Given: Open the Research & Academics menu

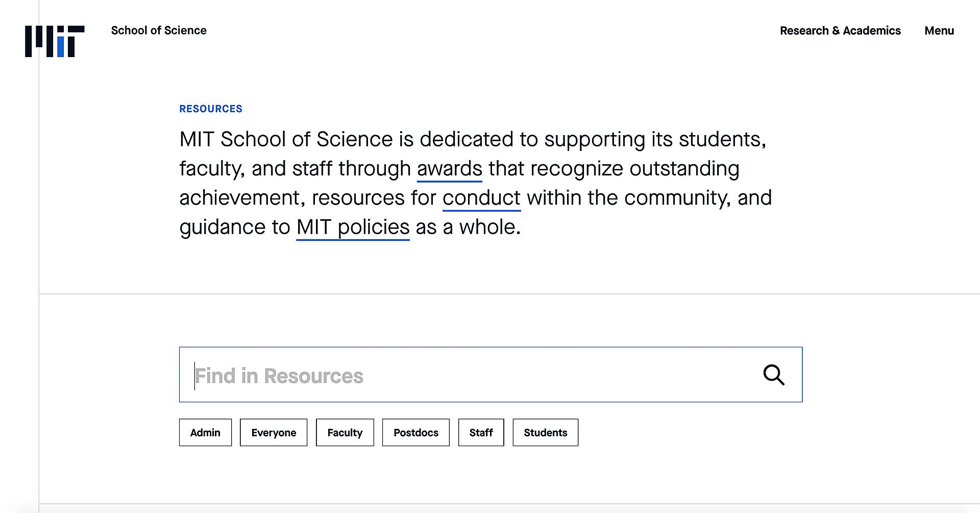Looking at the screenshot, I should point(840,31).
